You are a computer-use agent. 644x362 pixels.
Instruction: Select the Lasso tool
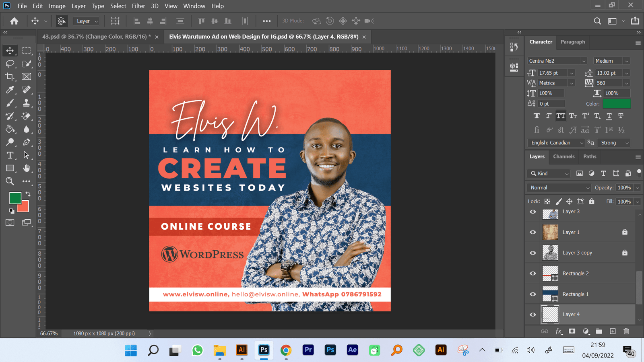10,64
